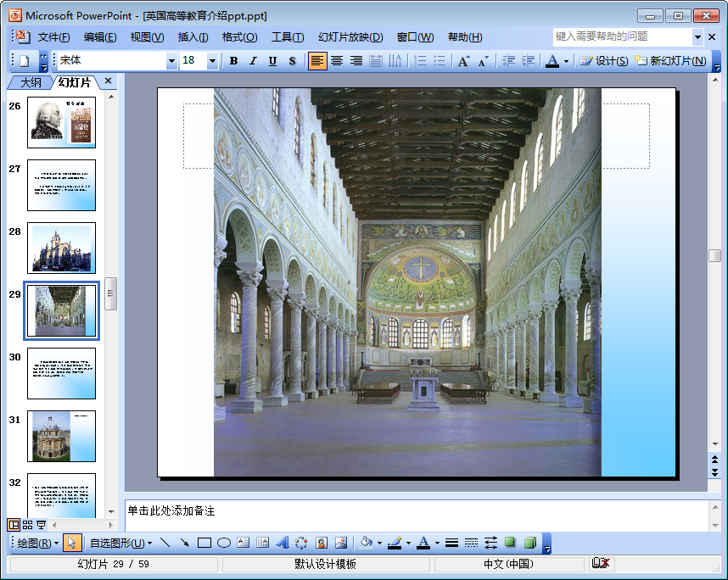Click the Arrow Style icon

coord(490,543)
